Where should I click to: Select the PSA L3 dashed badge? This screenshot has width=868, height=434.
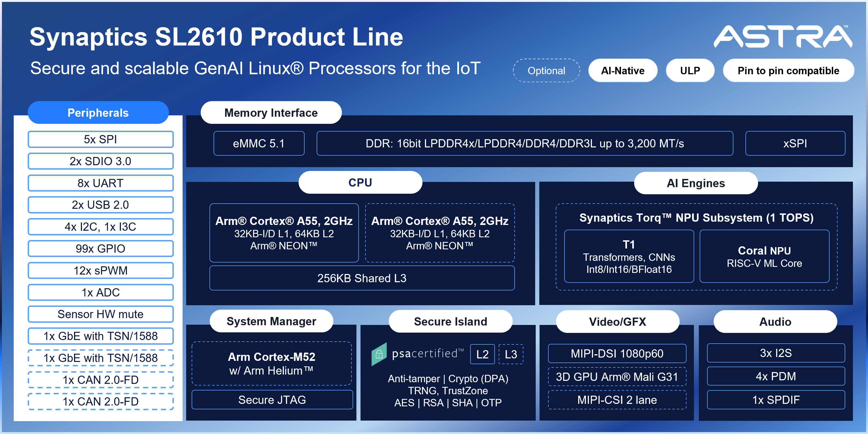tap(510, 354)
